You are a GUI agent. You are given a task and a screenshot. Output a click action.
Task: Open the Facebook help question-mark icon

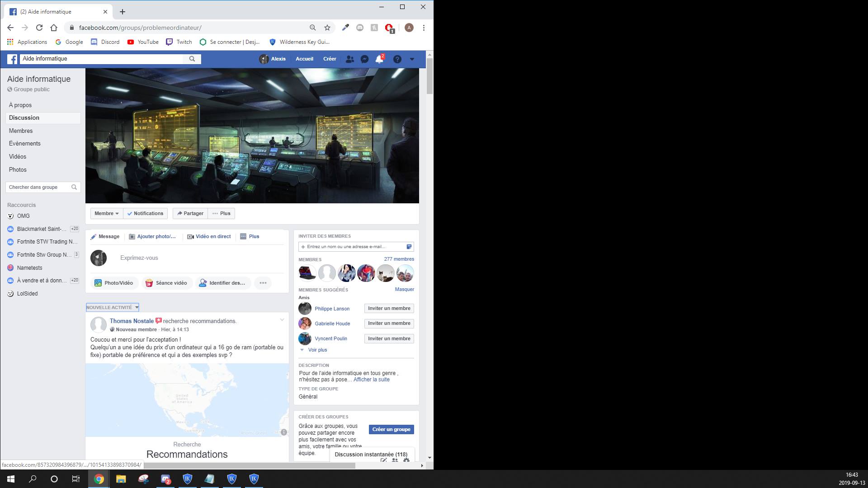coord(397,59)
